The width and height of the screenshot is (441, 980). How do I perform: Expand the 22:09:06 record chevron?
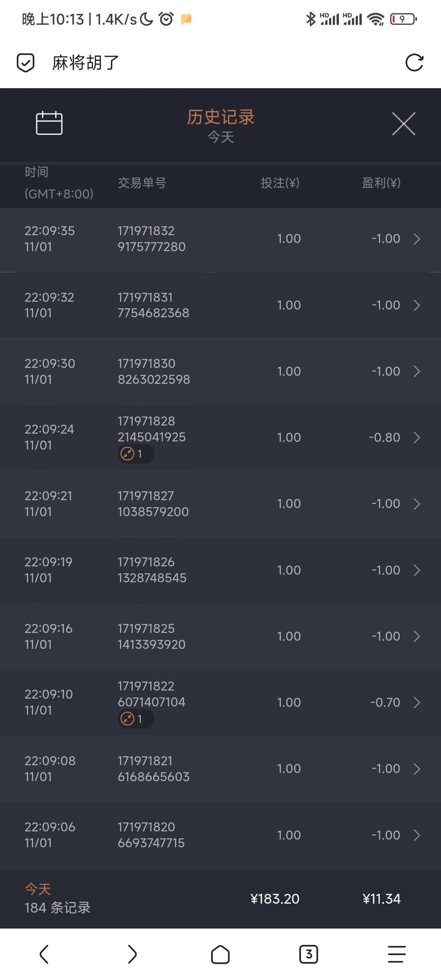click(x=416, y=835)
